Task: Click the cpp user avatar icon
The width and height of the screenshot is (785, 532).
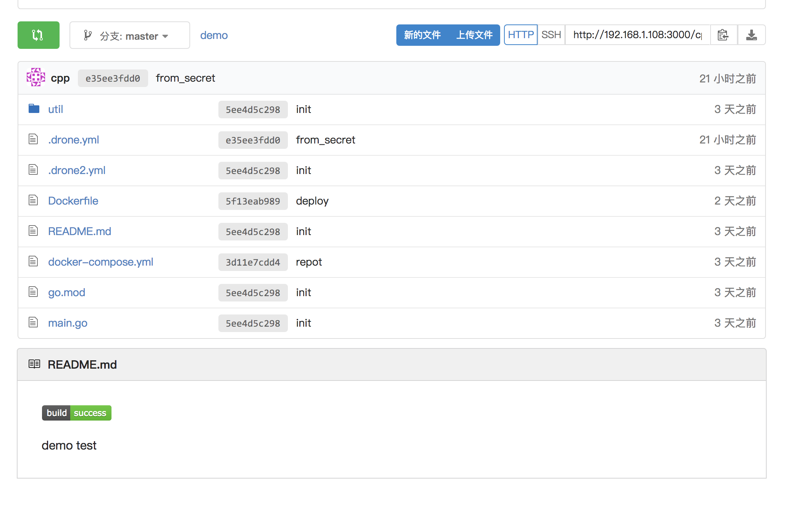Action: (x=36, y=77)
